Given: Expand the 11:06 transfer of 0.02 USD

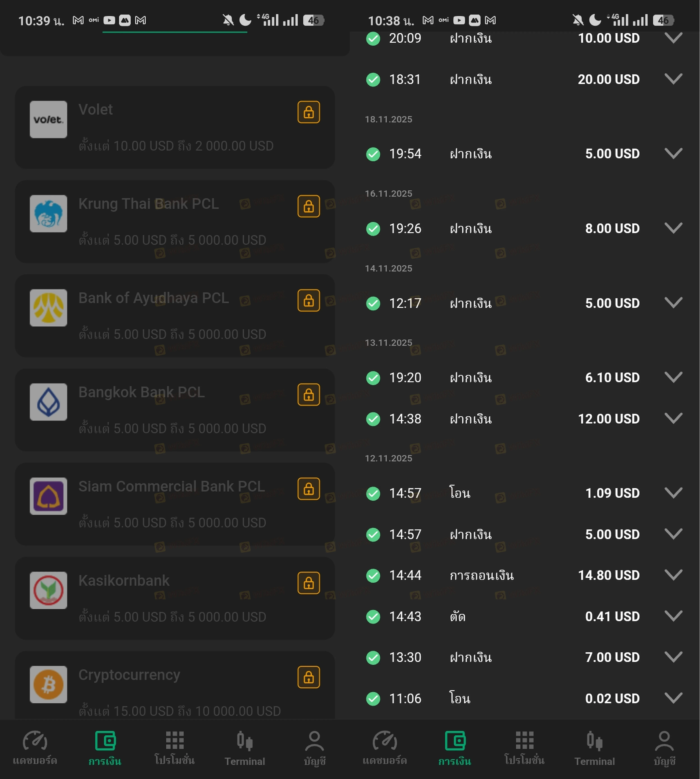Looking at the screenshot, I should (x=673, y=698).
